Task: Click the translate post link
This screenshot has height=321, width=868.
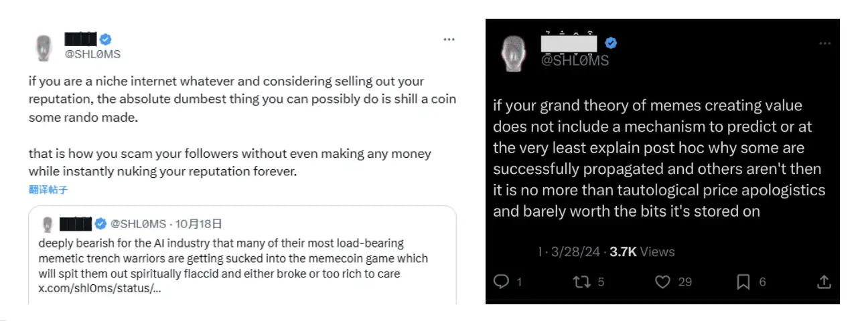Action: pos(48,190)
